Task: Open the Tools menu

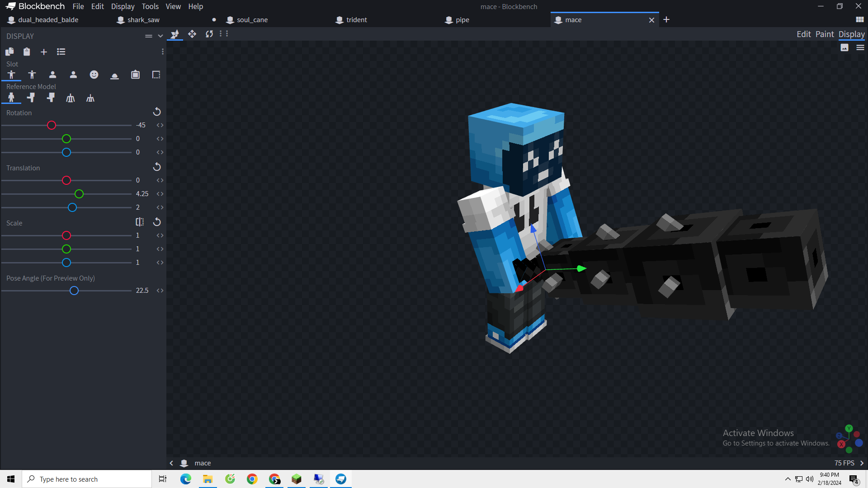Action: click(150, 6)
